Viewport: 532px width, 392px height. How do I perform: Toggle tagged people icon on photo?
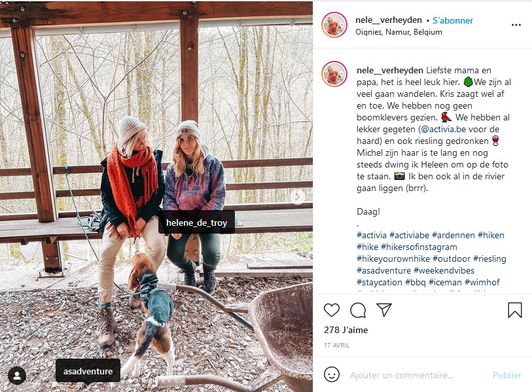point(17,376)
